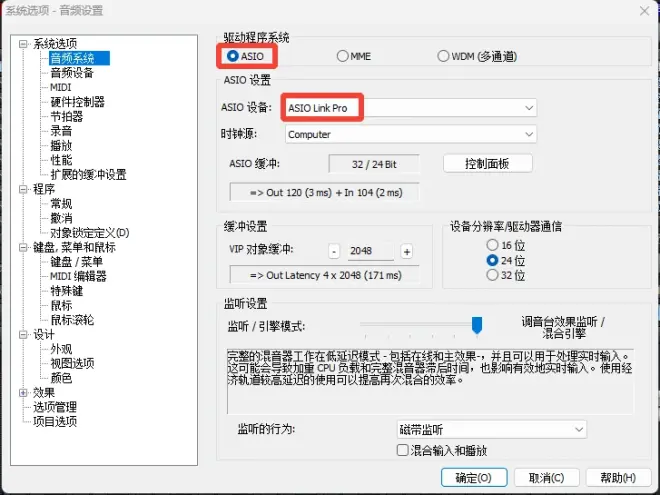Click the 监听 / 引擎模式 slider handle

[477, 324]
